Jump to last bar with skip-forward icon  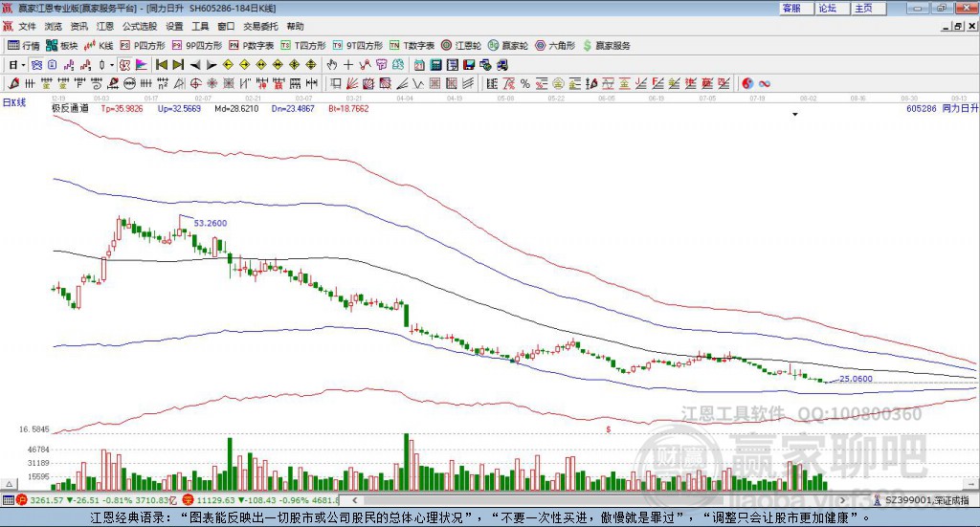click(x=178, y=65)
